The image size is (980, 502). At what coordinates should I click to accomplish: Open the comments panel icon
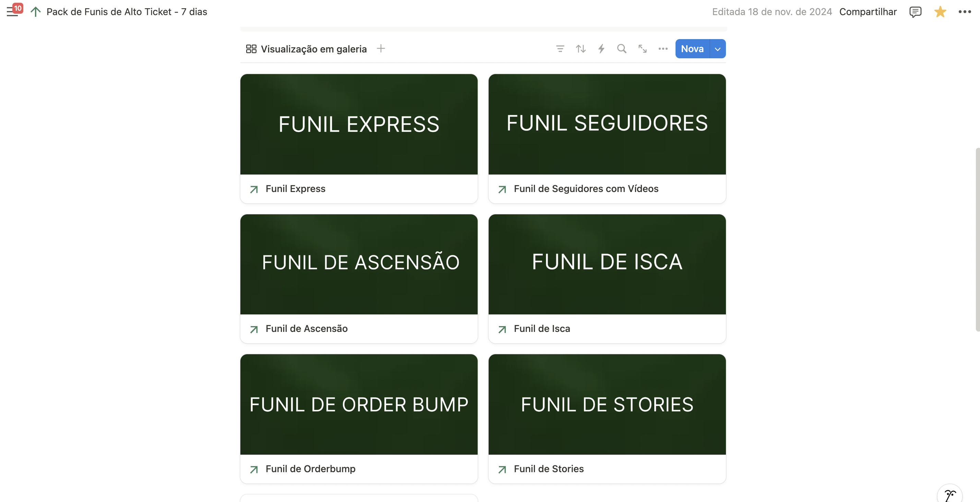click(x=915, y=12)
